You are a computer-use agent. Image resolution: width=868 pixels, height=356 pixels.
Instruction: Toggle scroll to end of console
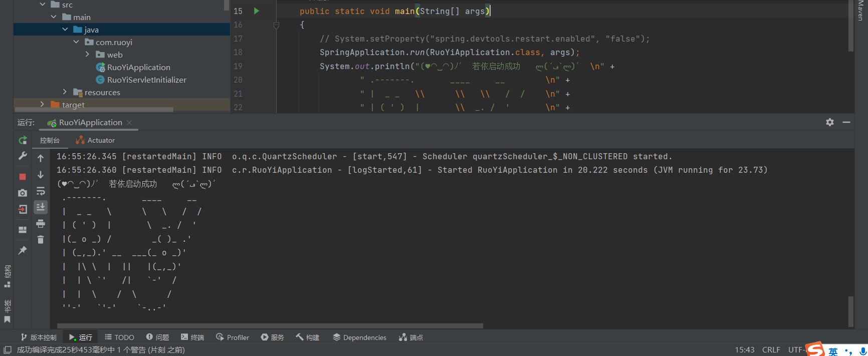41,206
